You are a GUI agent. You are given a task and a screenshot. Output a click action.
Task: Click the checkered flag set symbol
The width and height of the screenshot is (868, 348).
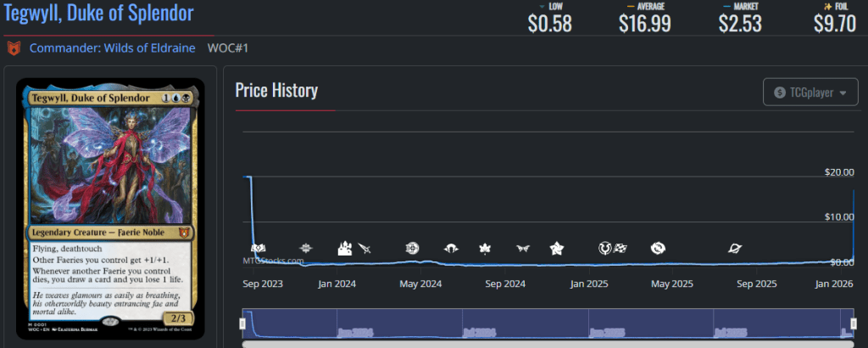(x=621, y=248)
